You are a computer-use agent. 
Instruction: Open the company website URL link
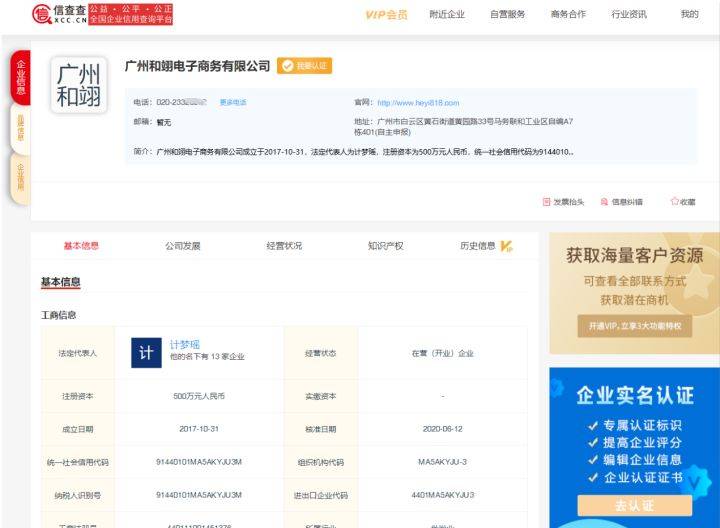click(418, 103)
